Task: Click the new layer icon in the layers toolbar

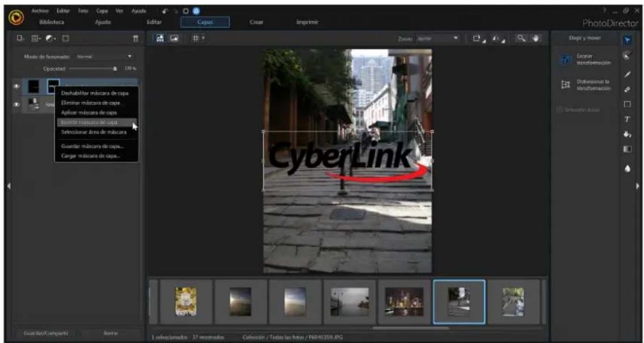Action: point(20,38)
